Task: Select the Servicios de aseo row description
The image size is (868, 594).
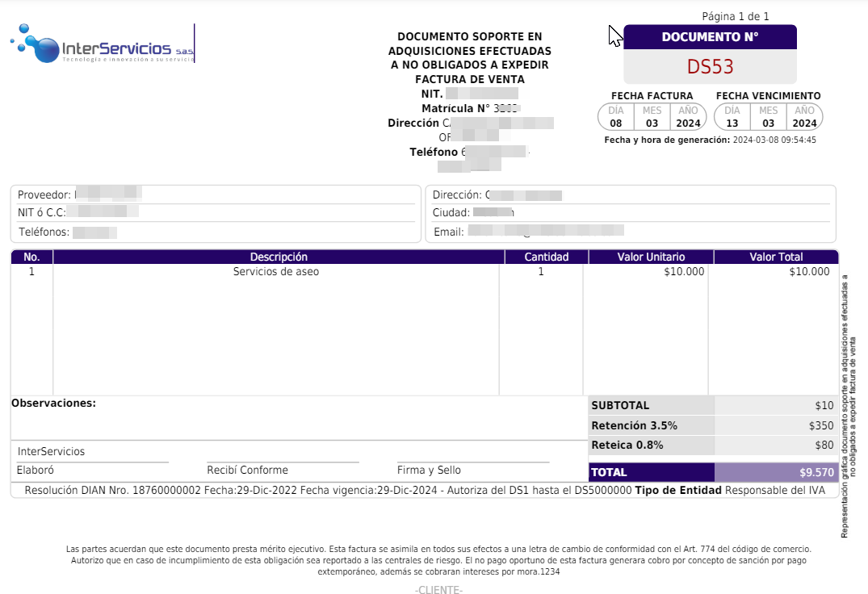Action: coord(276,272)
